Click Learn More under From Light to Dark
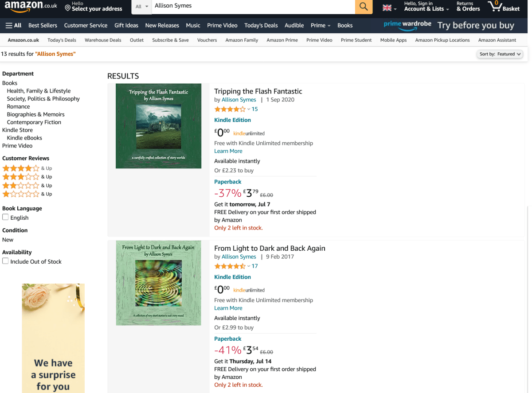 click(228, 308)
